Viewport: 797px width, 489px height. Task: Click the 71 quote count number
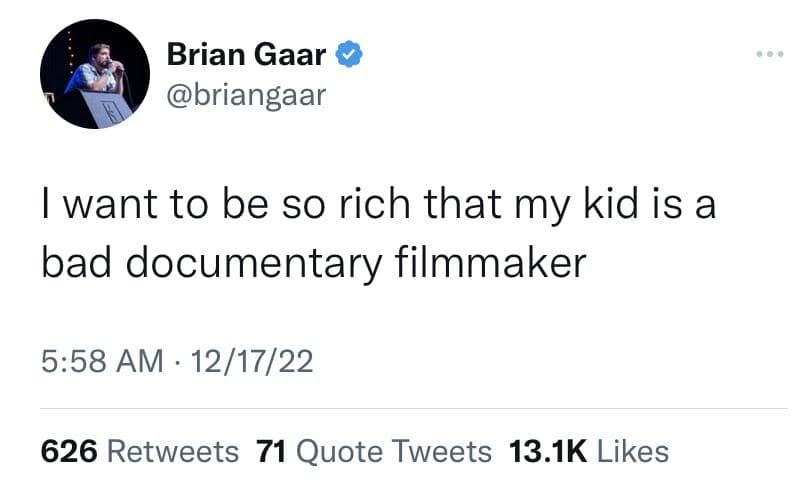click(x=273, y=451)
